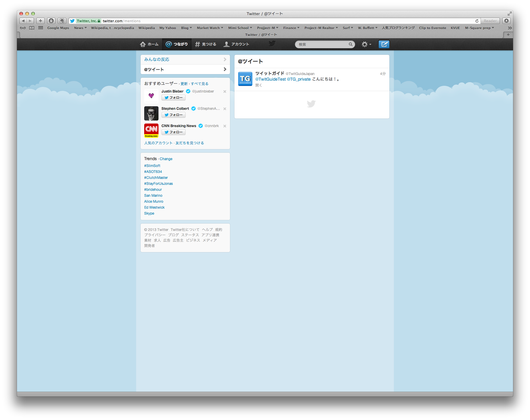Screen dimensions: 530x420
Task: Click the Safari downloads icon
Action: tap(506, 21)
